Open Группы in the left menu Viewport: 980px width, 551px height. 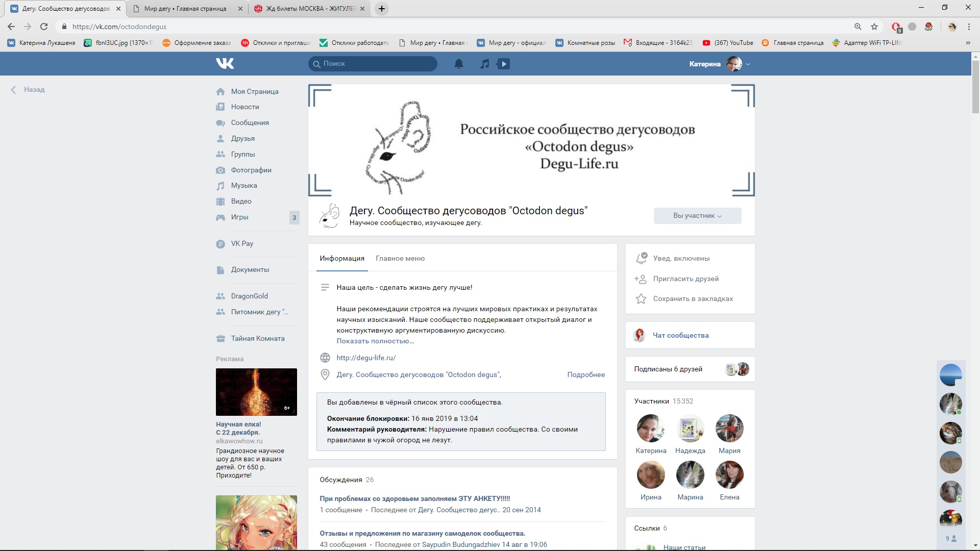coord(243,155)
